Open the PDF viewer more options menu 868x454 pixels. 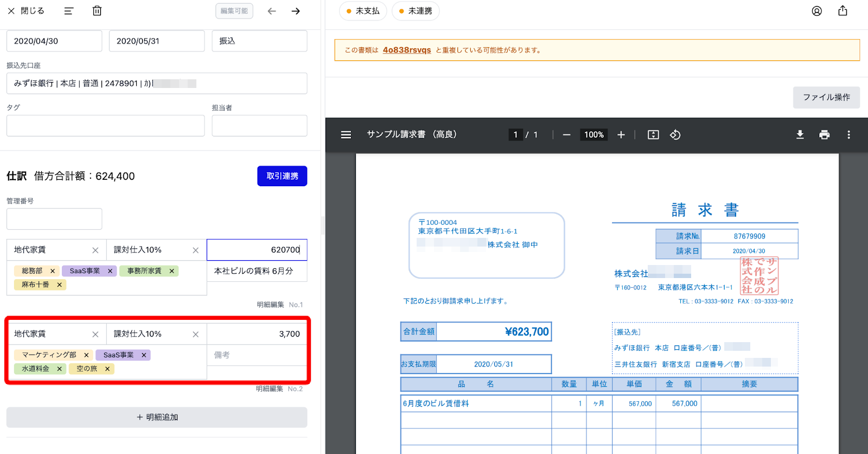848,135
